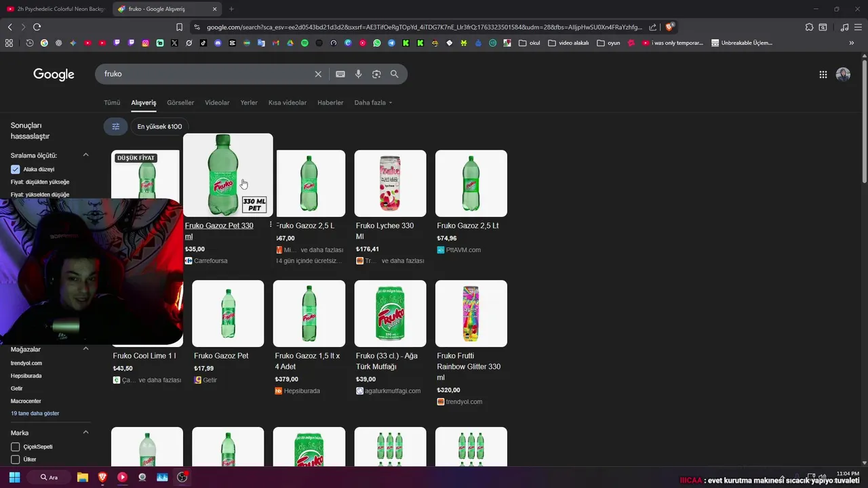Show 19 tane daha göster stores
The image size is (868, 488).
pos(35,413)
